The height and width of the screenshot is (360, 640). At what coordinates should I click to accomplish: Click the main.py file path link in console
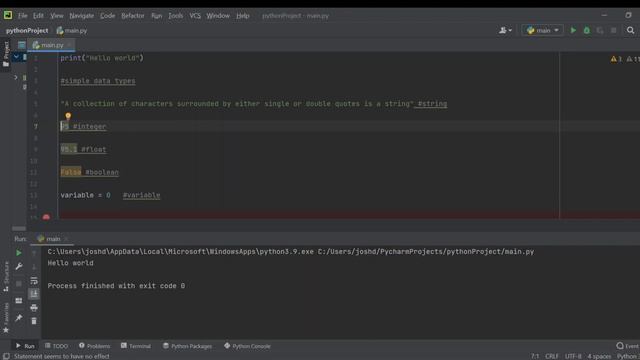[x=426, y=252]
